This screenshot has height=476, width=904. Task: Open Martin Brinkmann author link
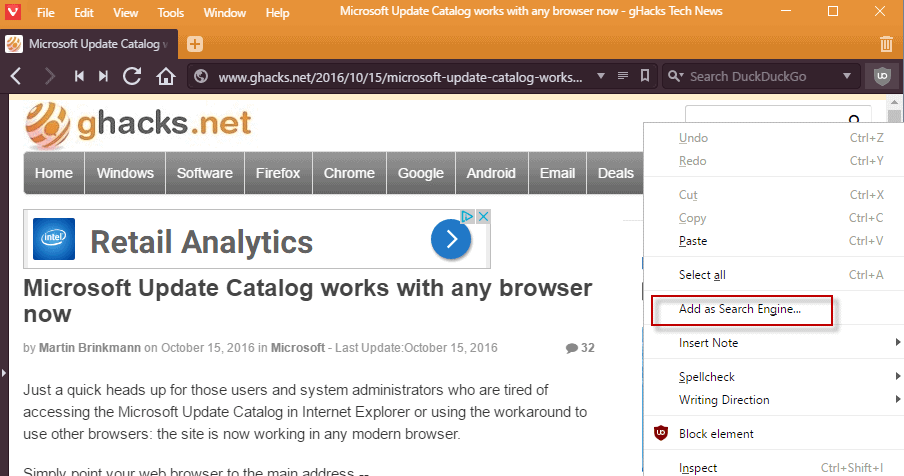coord(90,347)
